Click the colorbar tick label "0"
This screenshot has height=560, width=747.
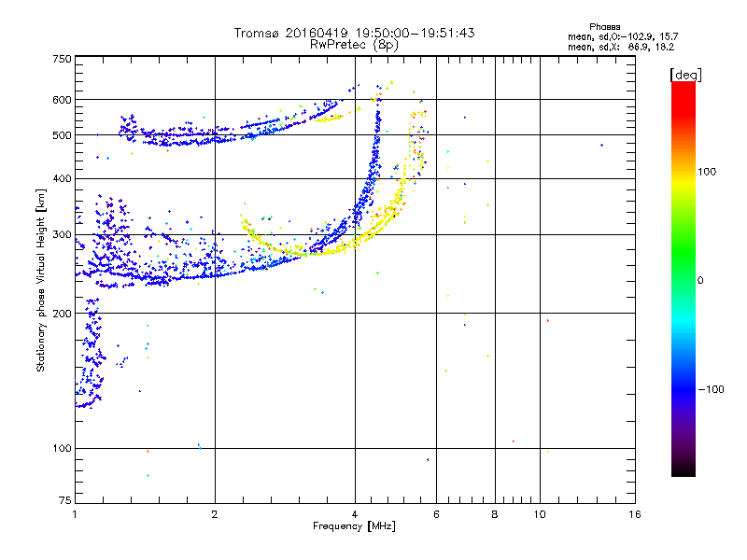tap(700, 281)
